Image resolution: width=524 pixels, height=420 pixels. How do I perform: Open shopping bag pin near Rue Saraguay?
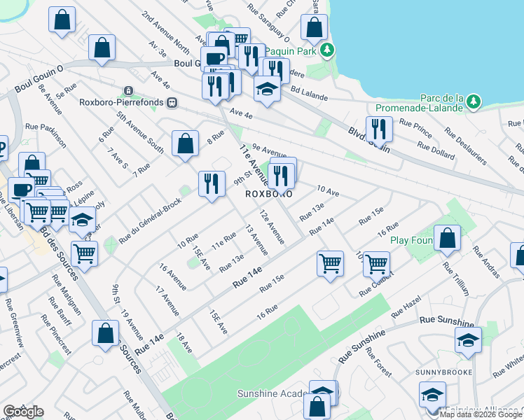pos(314,29)
